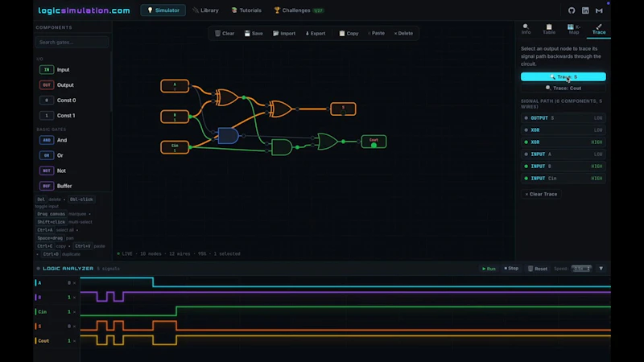The height and width of the screenshot is (362, 644).
Task: Click the yellow color bar of signal Cout
Action: click(x=35, y=340)
